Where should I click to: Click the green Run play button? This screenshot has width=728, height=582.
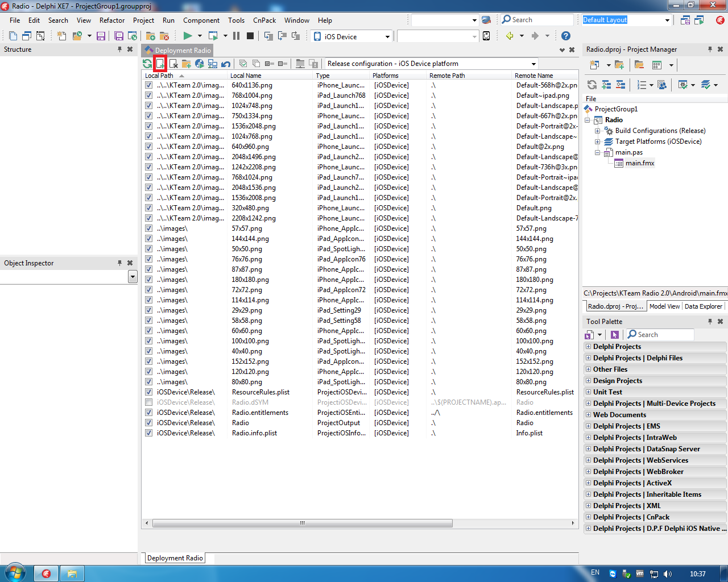187,36
